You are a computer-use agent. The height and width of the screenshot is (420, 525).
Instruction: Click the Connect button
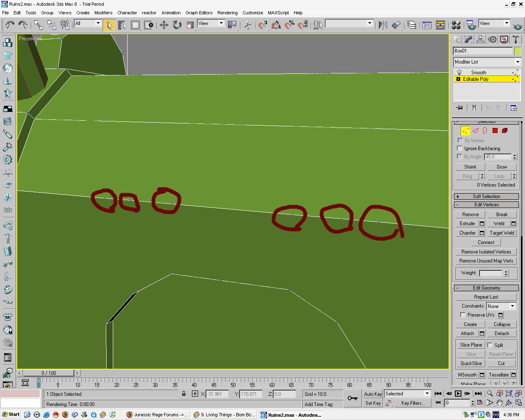(x=486, y=242)
